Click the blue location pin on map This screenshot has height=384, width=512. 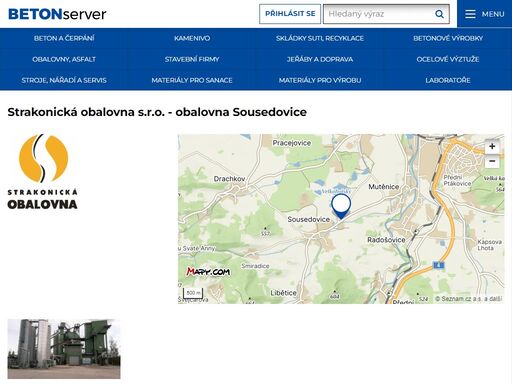pos(341,207)
